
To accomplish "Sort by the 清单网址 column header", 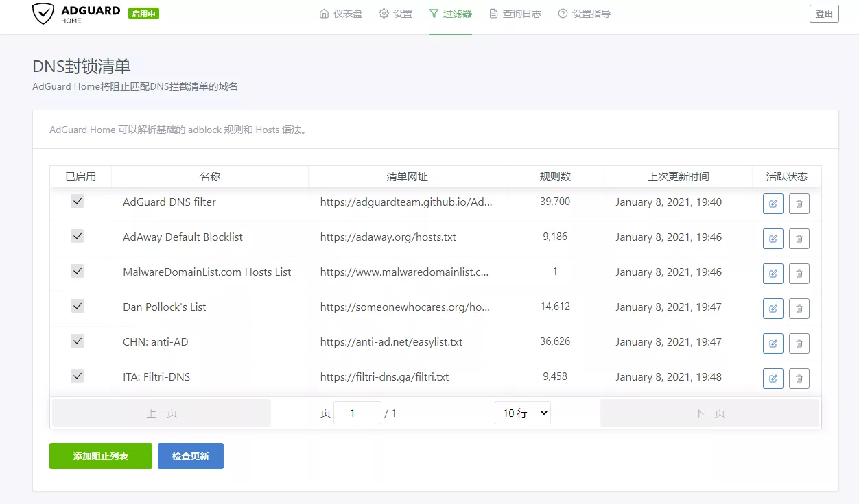I will [408, 176].
